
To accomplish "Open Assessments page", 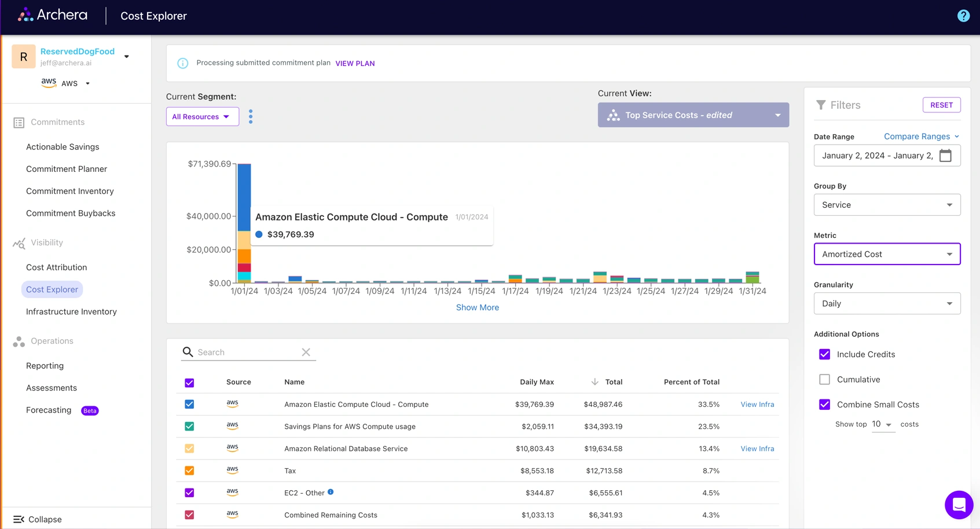I will click(x=52, y=388).
